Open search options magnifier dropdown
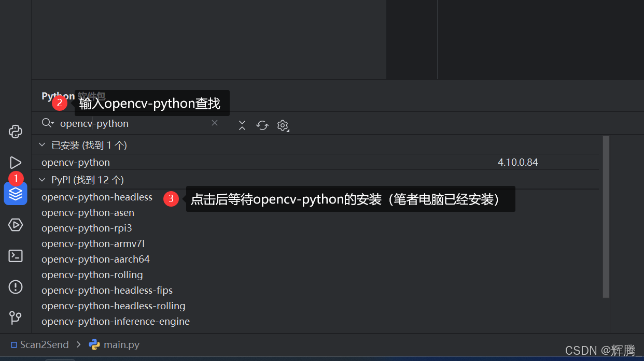Screen dimensions: 644x361 tap(48, 123)
